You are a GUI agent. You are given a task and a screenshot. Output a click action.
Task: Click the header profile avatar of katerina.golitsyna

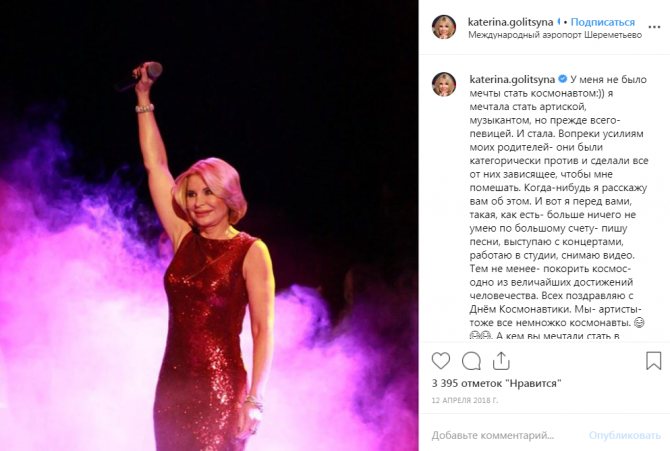(x=444, y=27)
